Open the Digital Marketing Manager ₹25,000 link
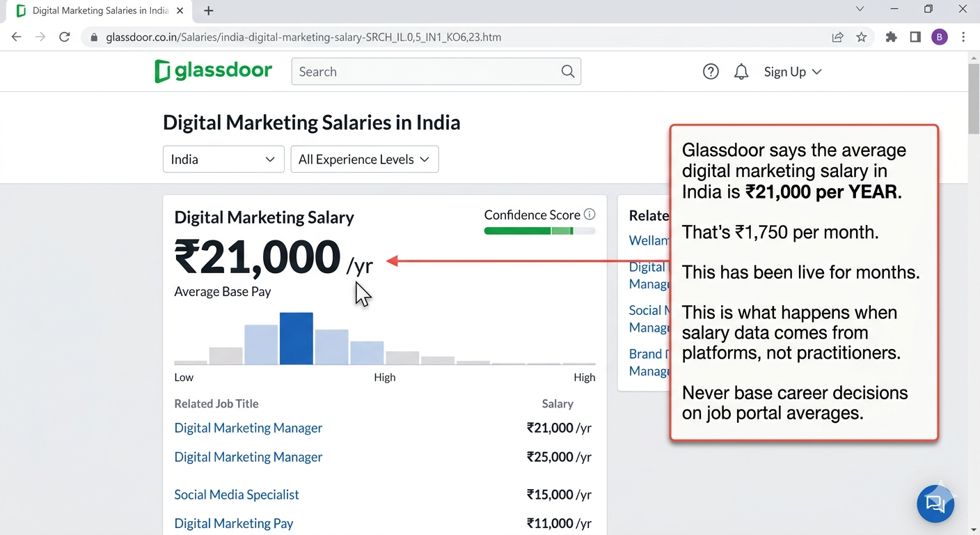The image size is (980, 535). coord(248,457)
